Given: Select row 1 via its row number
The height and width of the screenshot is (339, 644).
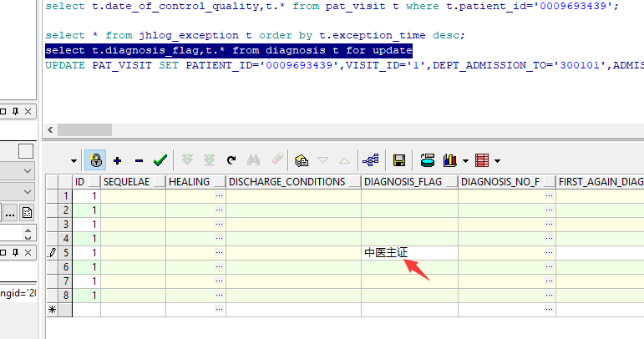Looking at the screenshot, I should point(65,195).
